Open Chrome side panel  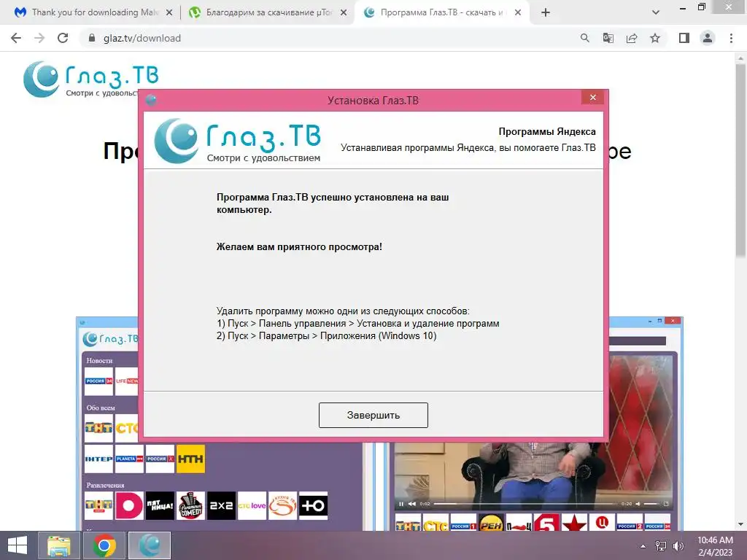coord(684,38)
